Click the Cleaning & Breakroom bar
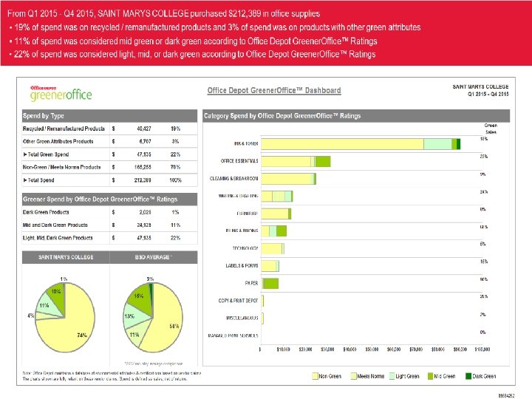Viewport: 532px width, 399px height. pos(288,179)
